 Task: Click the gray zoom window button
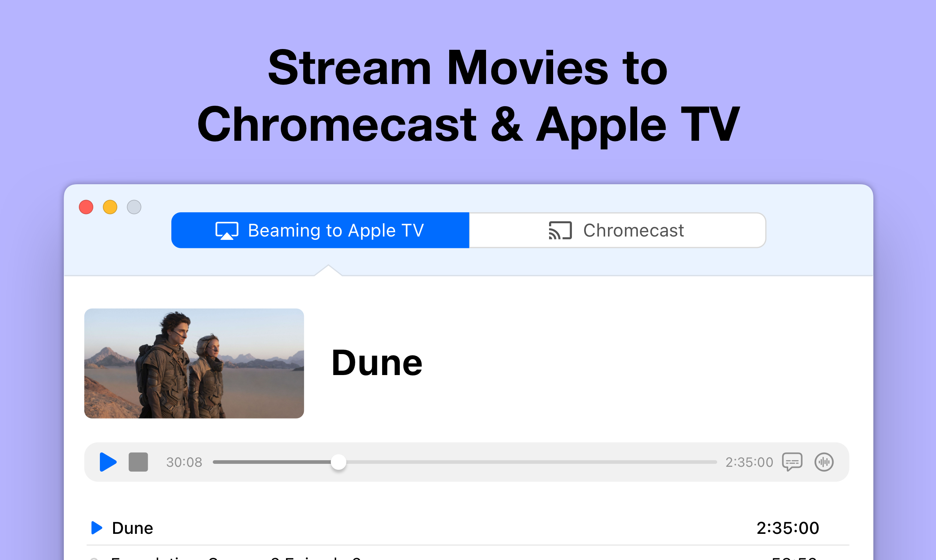(134, 207)
